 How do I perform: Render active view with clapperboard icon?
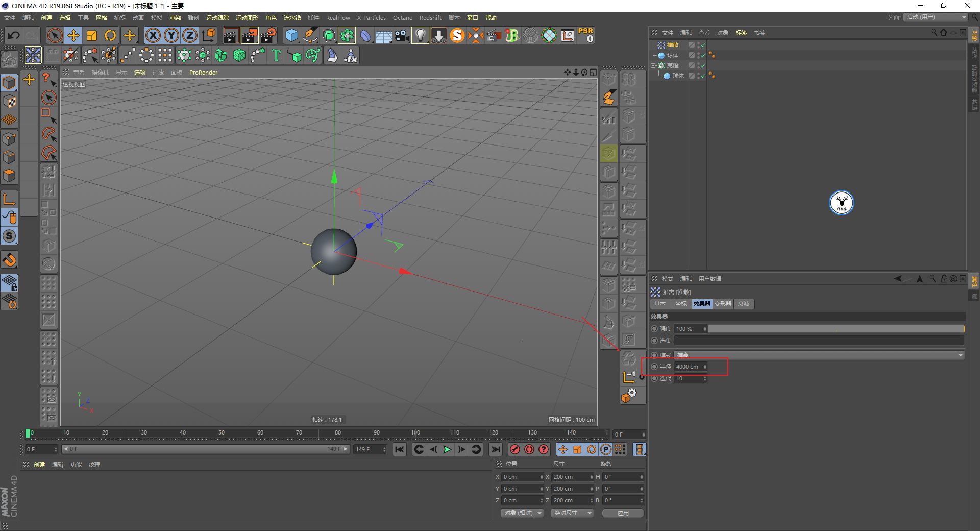coord(231,35)
